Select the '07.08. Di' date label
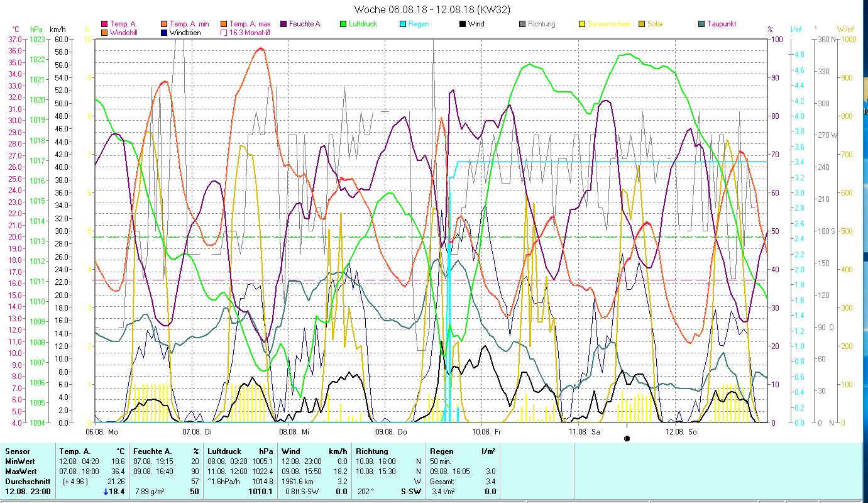This screenshot has width=868, height=503. (197, 432)
